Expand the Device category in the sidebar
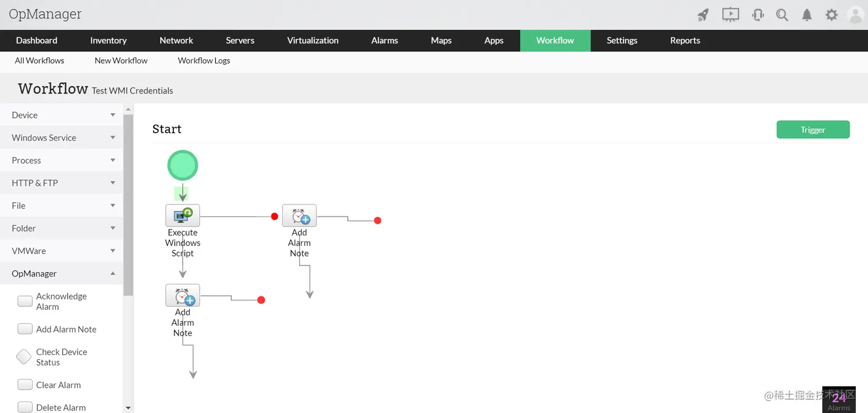 [61, 115]
